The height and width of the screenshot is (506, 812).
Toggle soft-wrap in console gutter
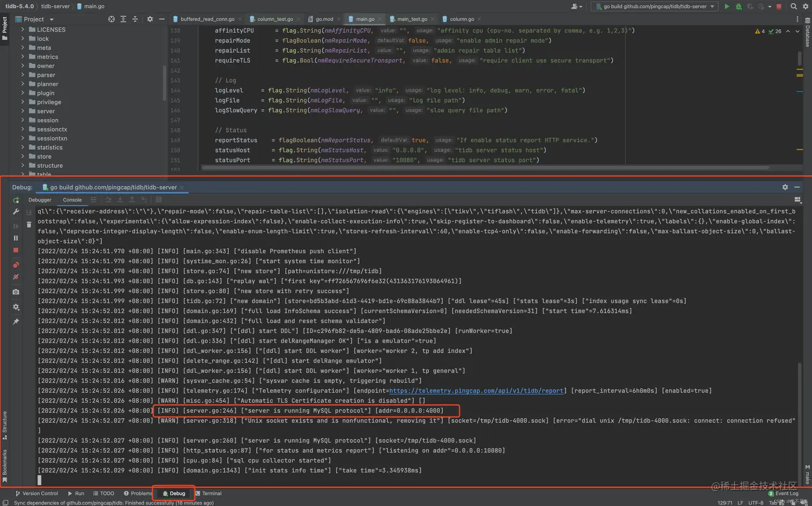click(x=29, y=212)
